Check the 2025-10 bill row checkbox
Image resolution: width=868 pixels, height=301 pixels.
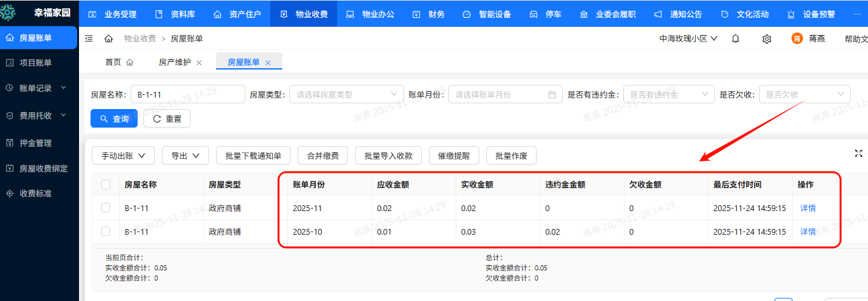pyautogui.click(x=106, y=231)
